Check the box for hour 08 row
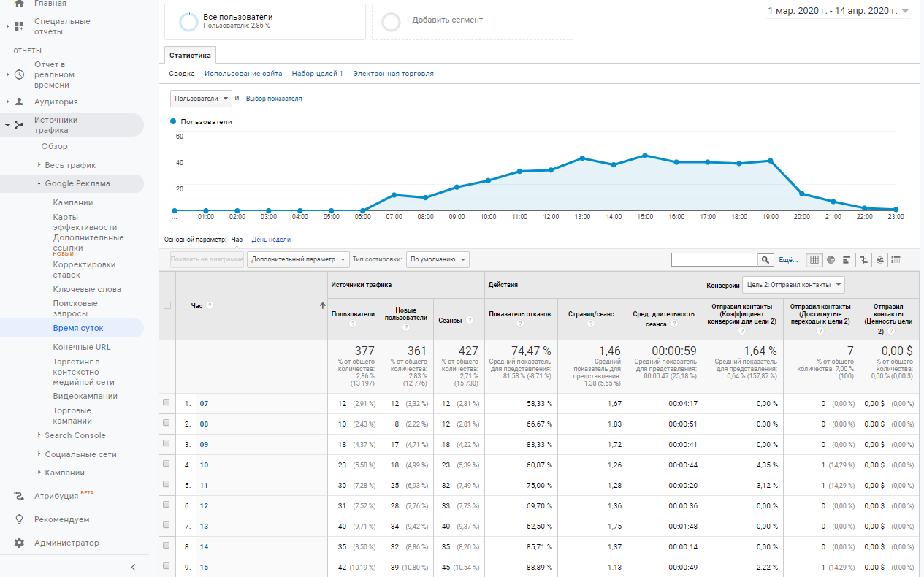924x577 pixels. tap(167, 423)
